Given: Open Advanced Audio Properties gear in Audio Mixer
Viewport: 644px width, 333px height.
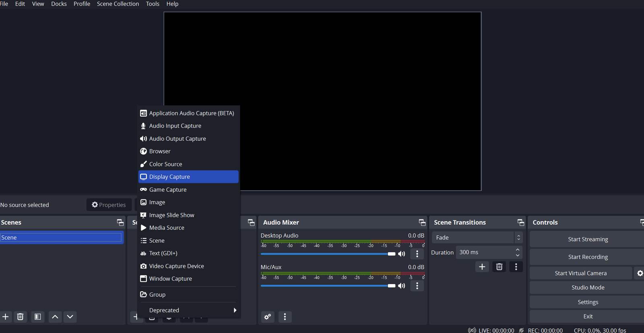Looking at the screenshot, I should [268, 317].
